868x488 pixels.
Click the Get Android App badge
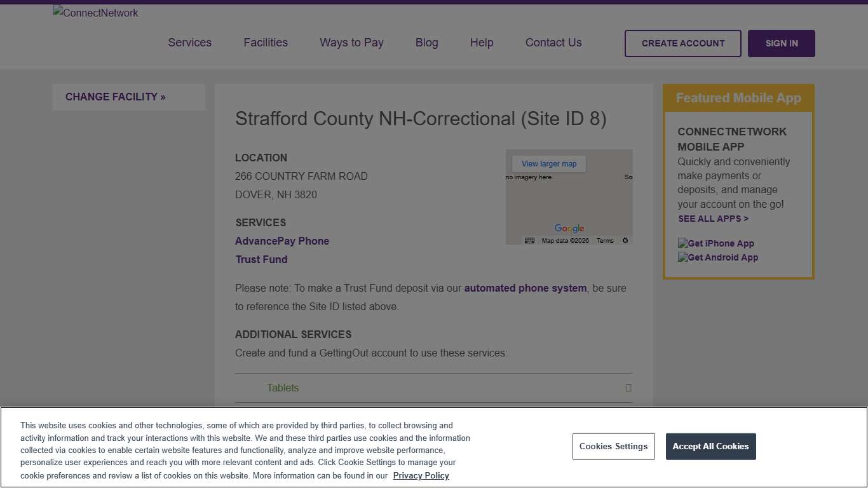717,257
